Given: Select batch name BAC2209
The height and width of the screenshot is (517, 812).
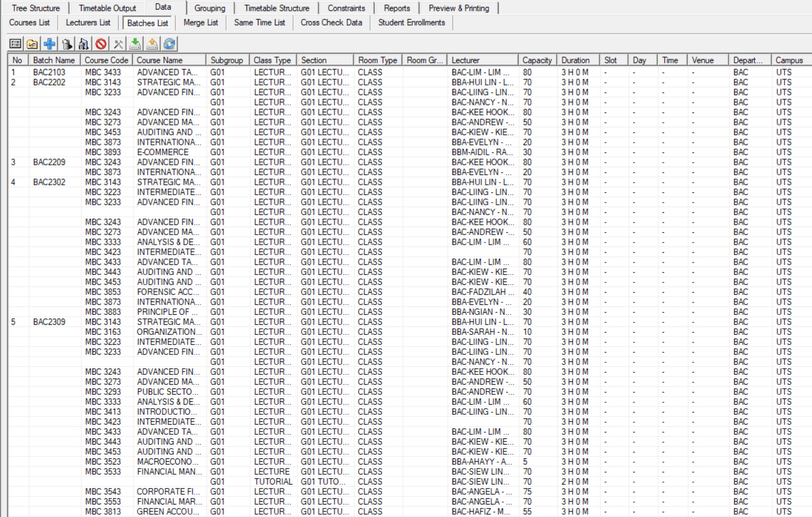Looking at the screenshot, I should click(x=49, y=162).
